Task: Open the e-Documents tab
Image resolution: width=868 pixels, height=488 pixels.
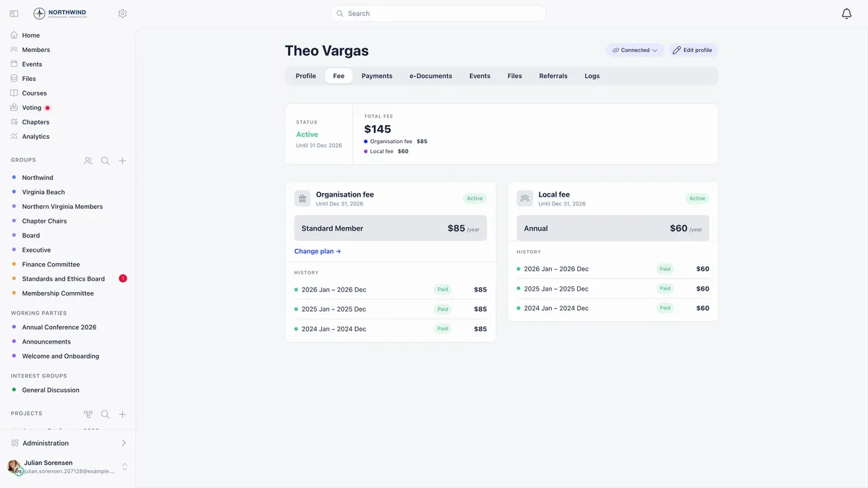Action: tap(431, 76)
